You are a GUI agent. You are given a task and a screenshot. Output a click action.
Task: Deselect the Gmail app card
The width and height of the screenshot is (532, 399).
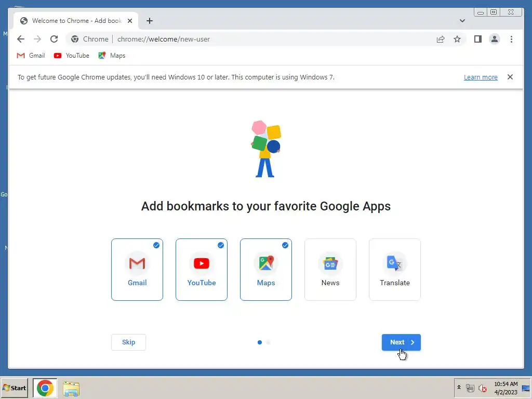(x=137, y=270)
